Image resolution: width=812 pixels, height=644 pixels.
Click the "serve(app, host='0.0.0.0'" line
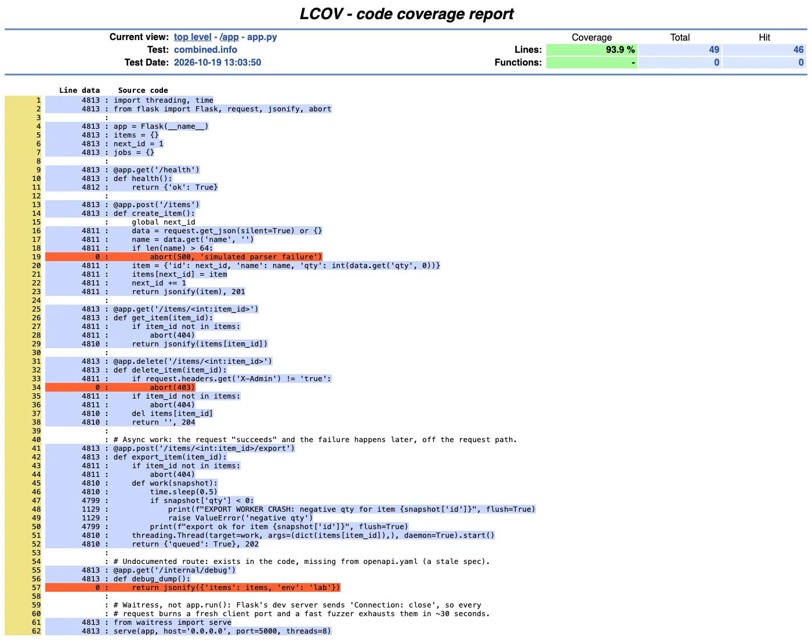(x=223, y=631)
